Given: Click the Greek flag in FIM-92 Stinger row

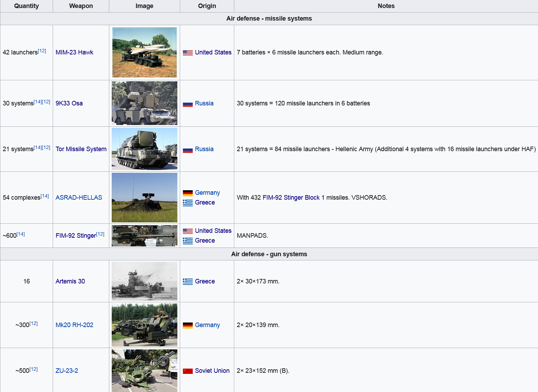Looking at the screenshot, I should tap(188, 241).
